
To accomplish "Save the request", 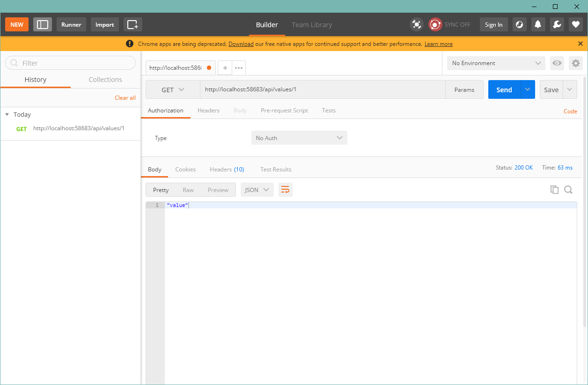I will click(551, 89).
